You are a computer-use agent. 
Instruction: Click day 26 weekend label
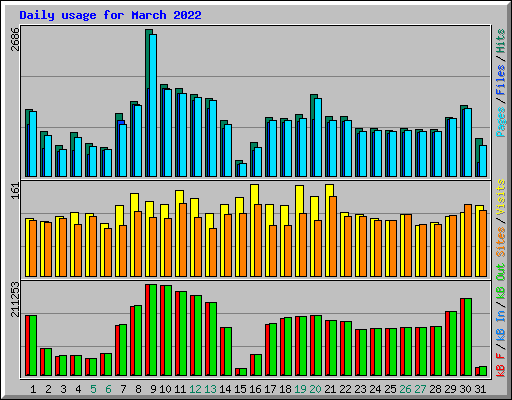click(406, 389)
